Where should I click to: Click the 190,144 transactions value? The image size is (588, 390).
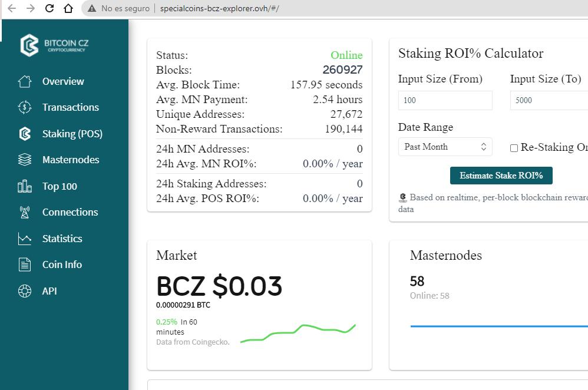point(343,128)
